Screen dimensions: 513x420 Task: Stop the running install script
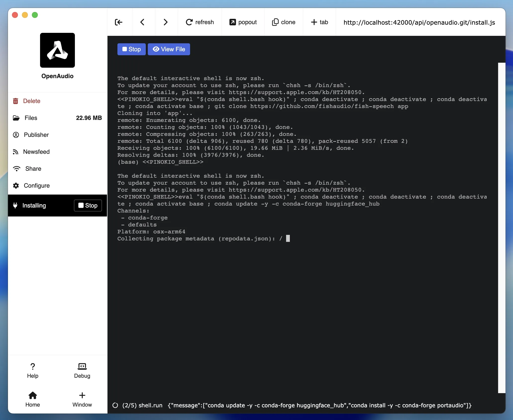pos(131,49)
